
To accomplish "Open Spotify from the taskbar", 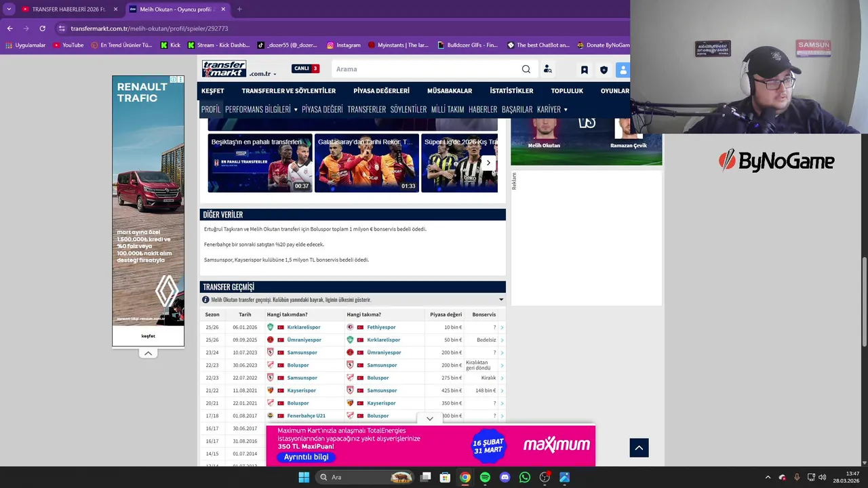I will (485, 477).
